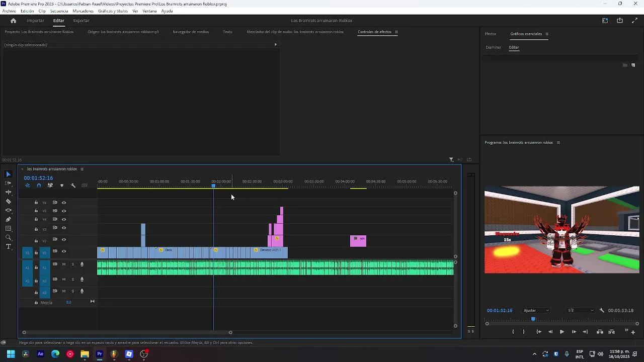Switch to Importar workspace tab
The height and width of the screenshot is (362, 644).
pos(36,21)
